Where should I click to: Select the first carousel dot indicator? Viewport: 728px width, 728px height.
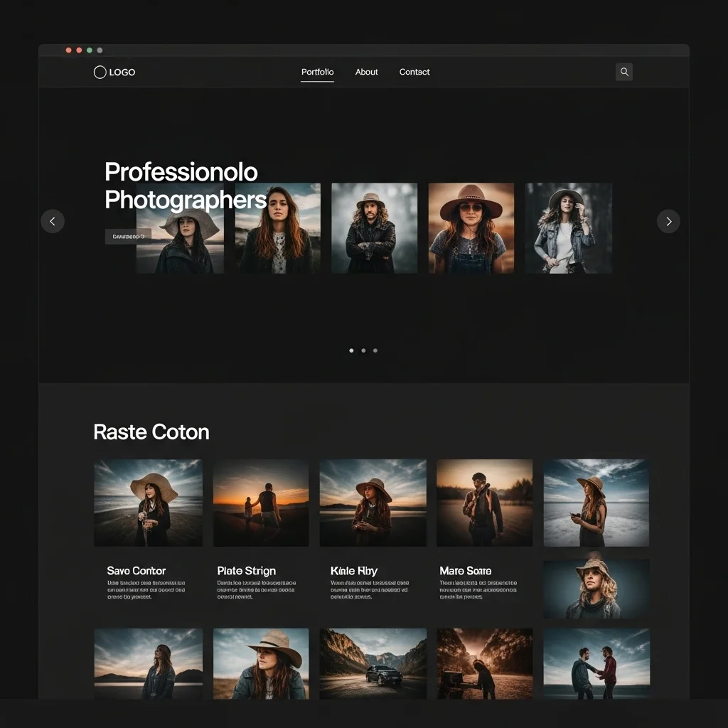(x=351, y=350)
